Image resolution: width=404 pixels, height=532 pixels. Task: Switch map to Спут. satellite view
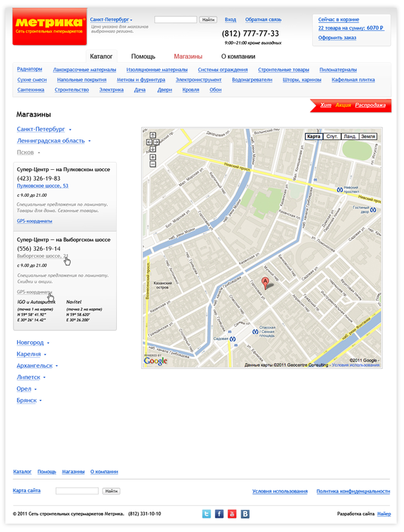[332, 136]
